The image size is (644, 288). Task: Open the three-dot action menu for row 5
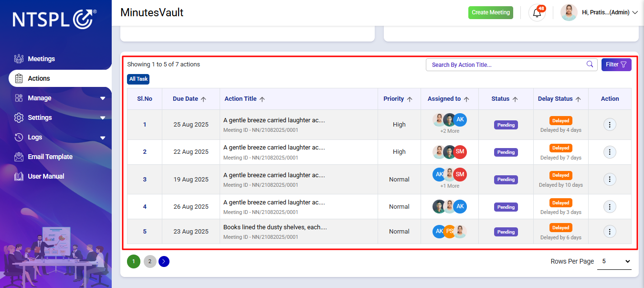click(610, 232)
